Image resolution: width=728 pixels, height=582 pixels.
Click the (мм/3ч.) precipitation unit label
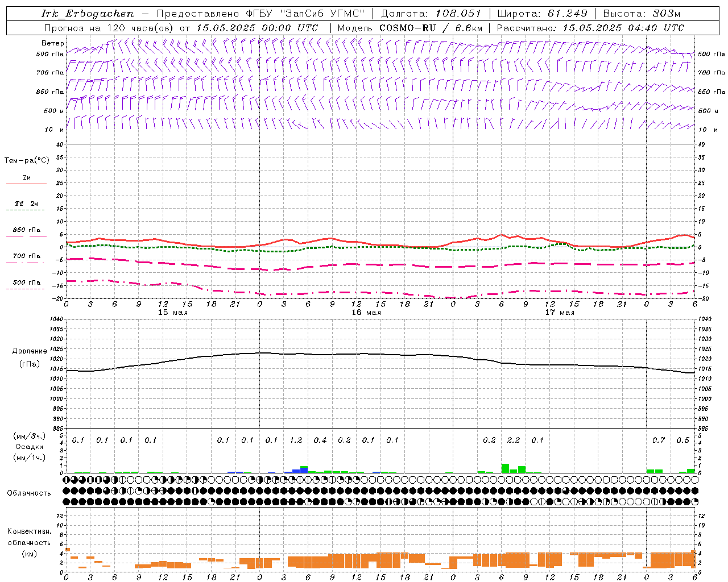pos(30,436)
